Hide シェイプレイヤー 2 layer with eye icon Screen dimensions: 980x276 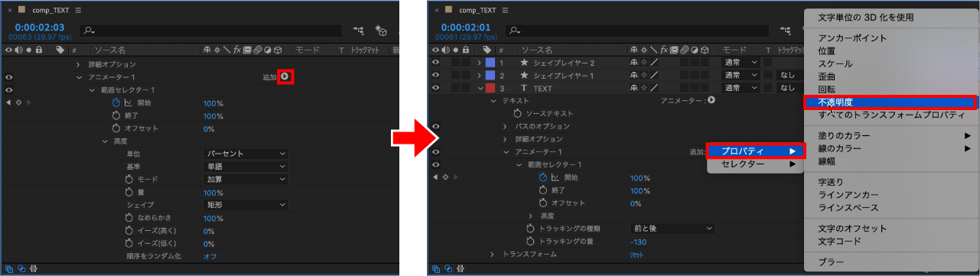click(x=435, y=63)
